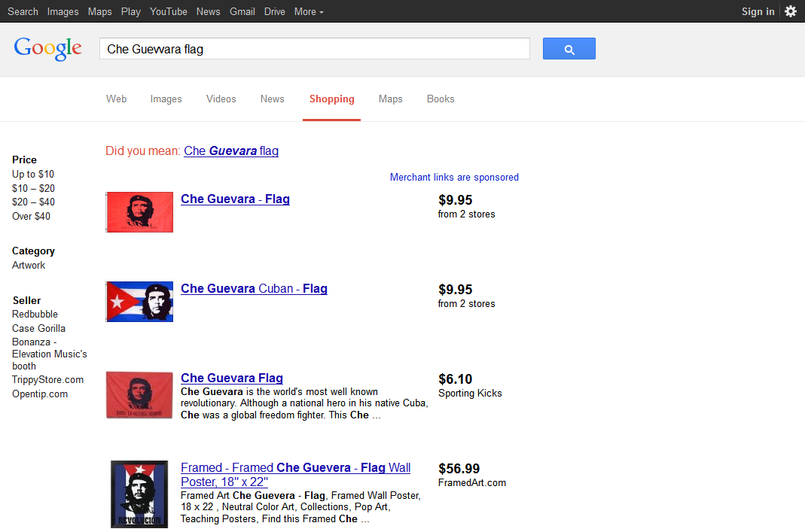Screen dimensions: 805x532
Task: Switch to the Images results tab
Action: pyautogui.click(x=166, y=99)
